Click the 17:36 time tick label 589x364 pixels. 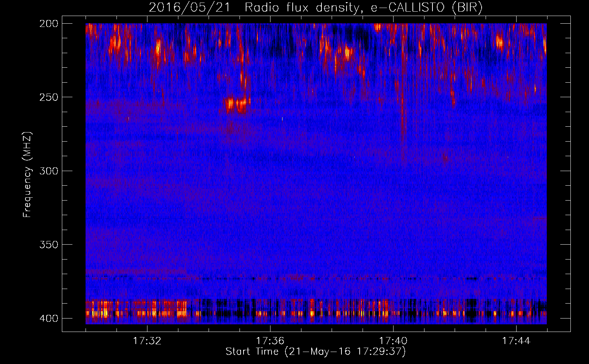coord(270,341)
